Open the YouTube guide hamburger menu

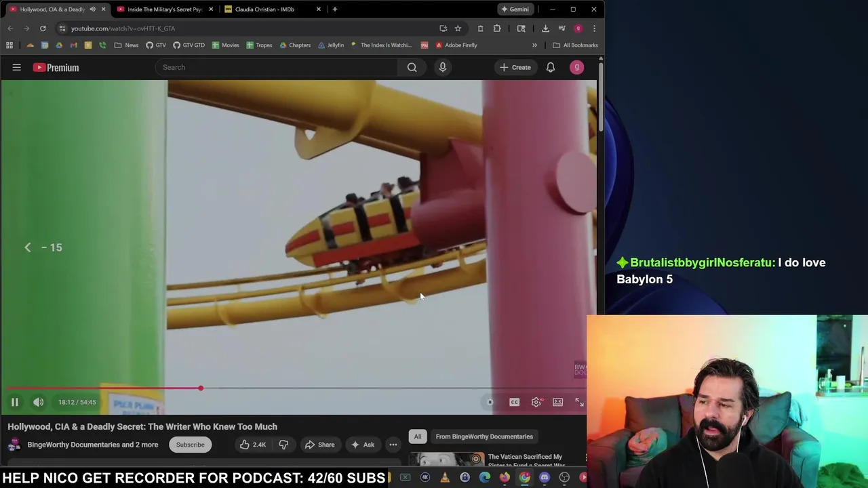[x=17, y=67]
